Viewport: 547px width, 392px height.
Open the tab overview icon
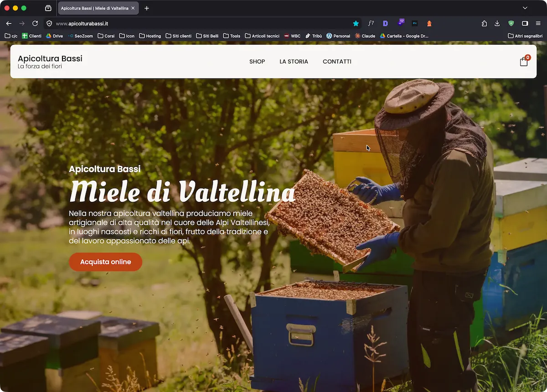48,8
